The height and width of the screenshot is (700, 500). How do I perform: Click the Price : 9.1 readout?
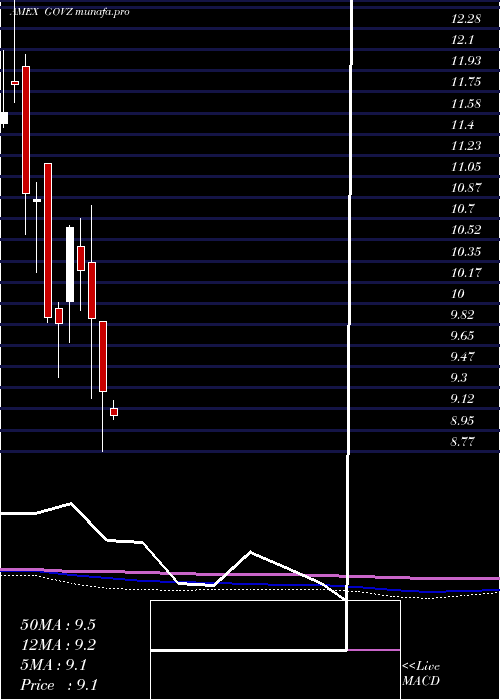[59, 685]
